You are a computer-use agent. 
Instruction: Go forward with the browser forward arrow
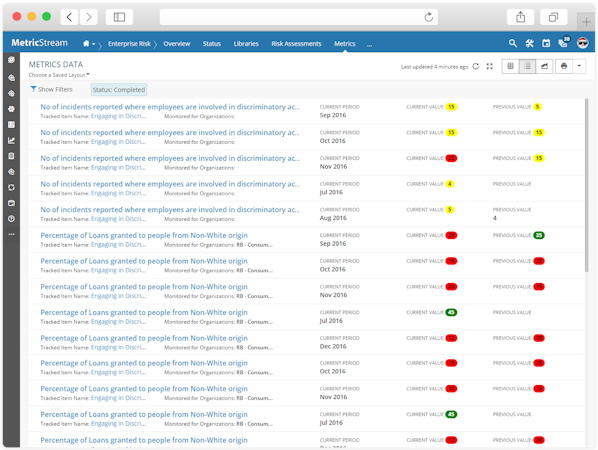[x=88, y=17]
